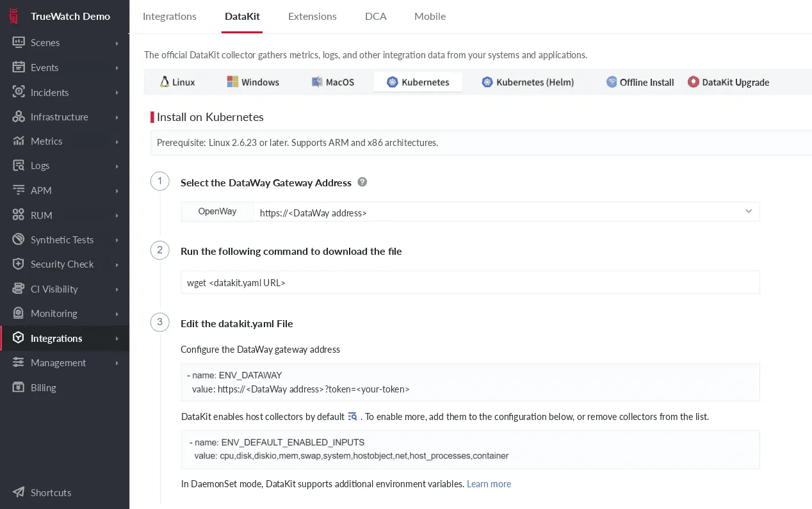Select the Kubernetes (Helm) install tab
The image size is (812, 509).
click(528, 82)
